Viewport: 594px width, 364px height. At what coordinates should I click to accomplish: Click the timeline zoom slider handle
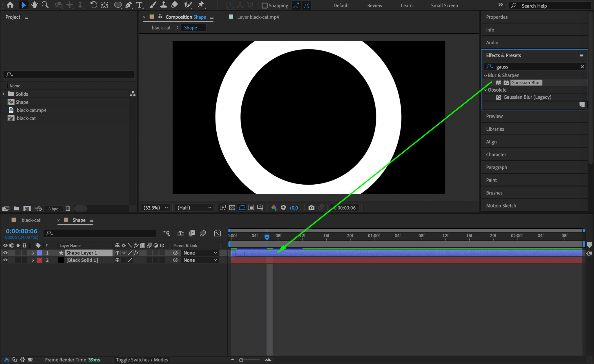(241, 360)
